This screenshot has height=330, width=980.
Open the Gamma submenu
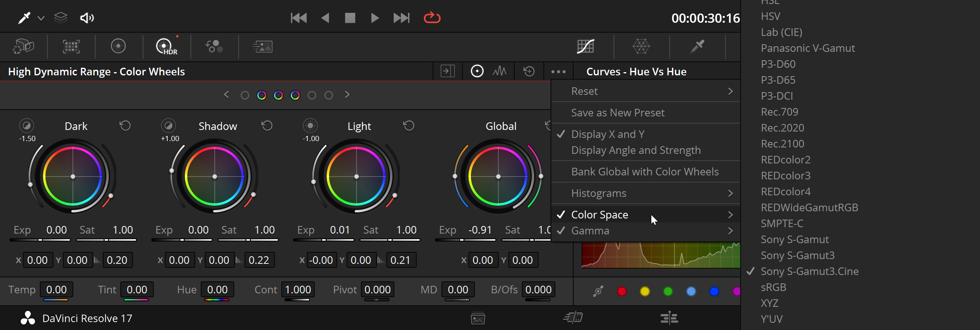[x=646, y=231]
